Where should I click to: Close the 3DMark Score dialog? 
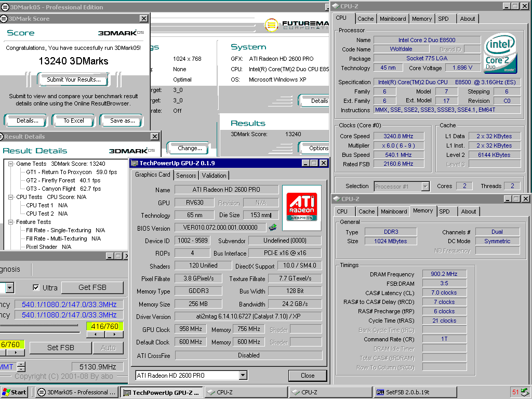point(144,19)
